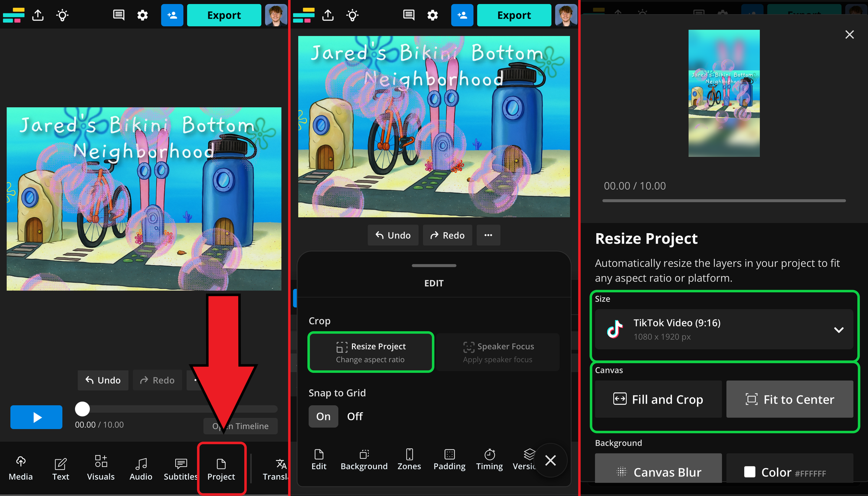Open the Timing settings
Image resolution: width=868 pixels, height=496 pixels.
489,460
